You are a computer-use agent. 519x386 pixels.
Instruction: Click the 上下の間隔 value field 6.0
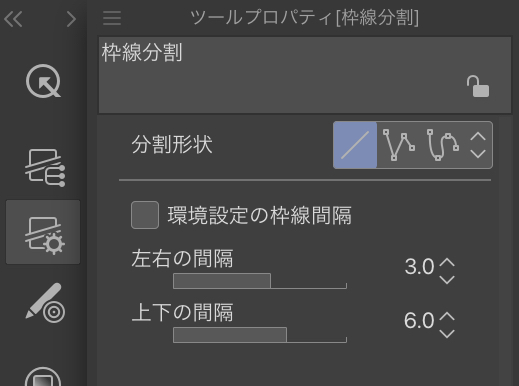[x=419, y=320]
